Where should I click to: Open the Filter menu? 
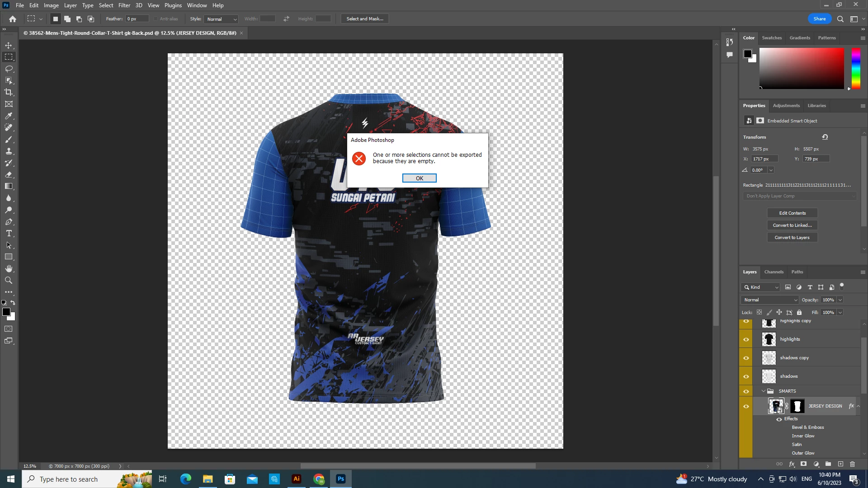pos(124,5)
